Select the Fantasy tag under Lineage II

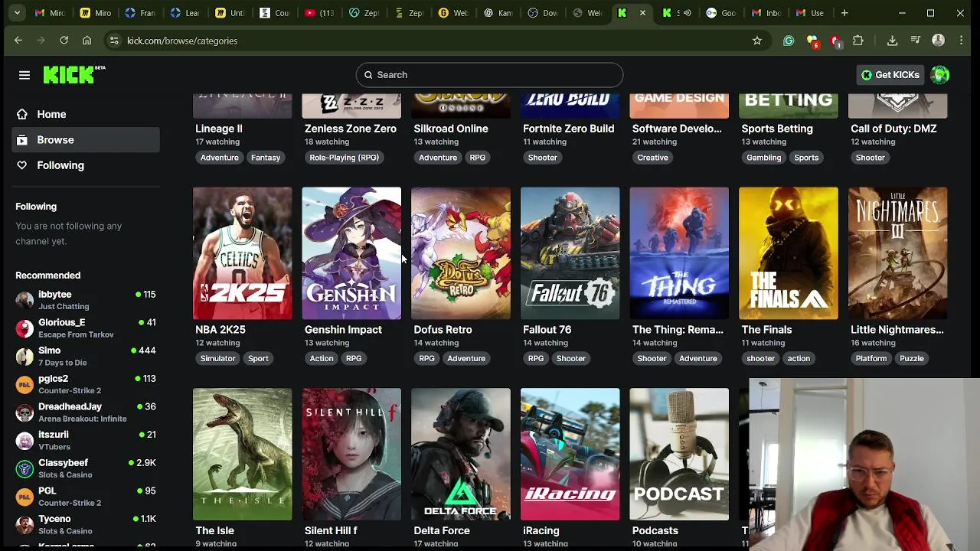[x=266, y=158]
